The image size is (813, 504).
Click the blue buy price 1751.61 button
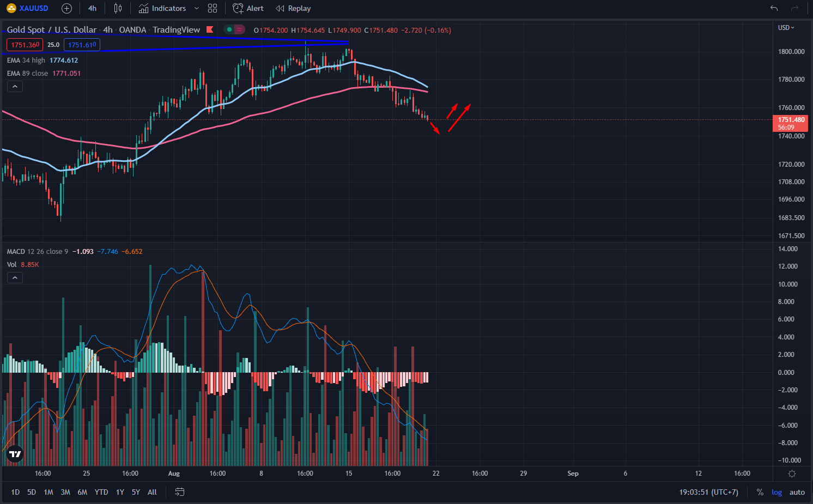(82, 45)
